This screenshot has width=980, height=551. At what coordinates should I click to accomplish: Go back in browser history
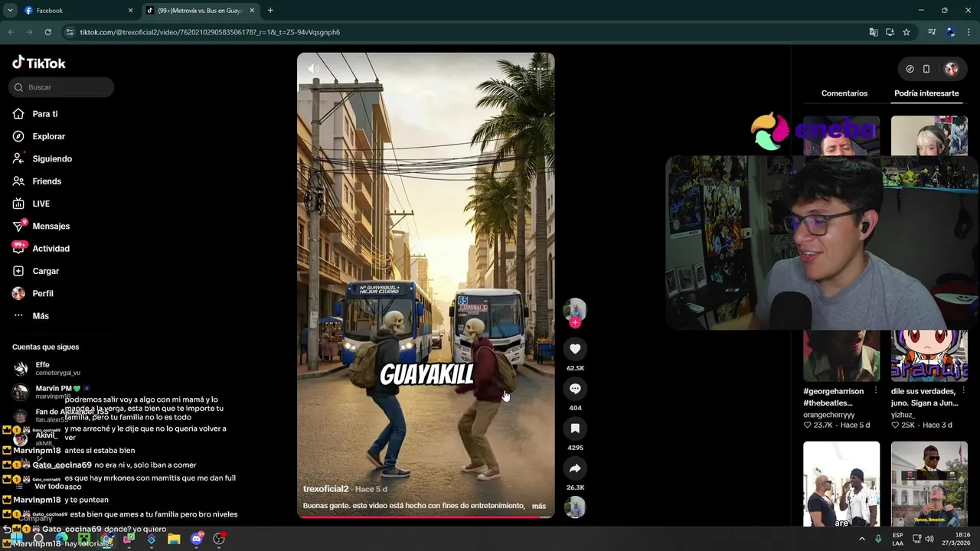coord(11,32)
